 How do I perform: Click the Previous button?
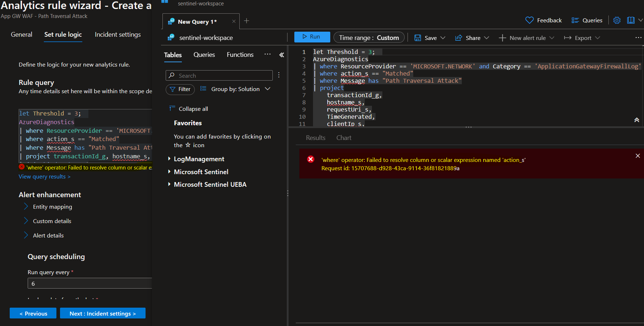click(33, 313)
